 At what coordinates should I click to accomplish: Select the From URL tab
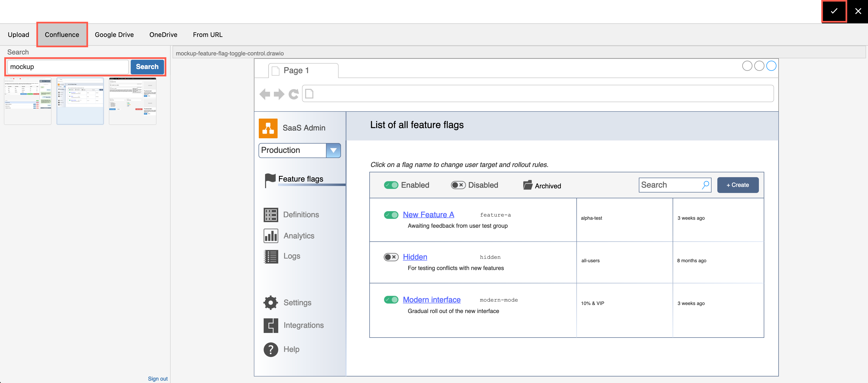(x=208, y=34)
